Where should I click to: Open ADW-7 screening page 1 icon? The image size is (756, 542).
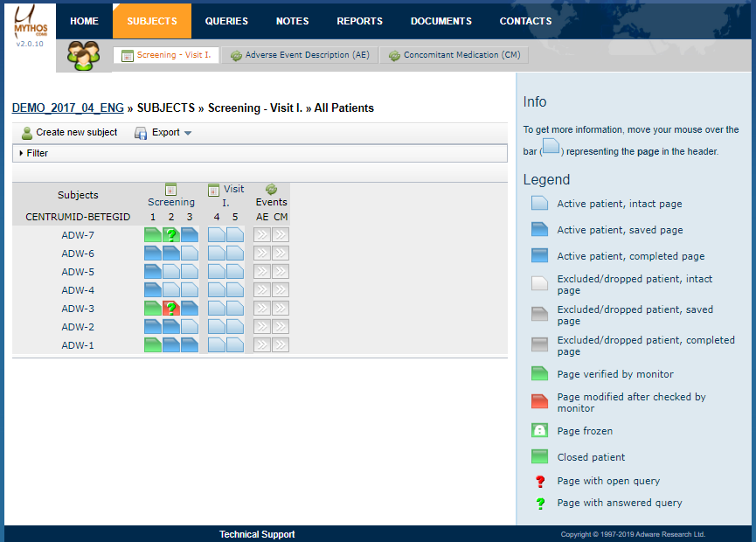(x=153, y=235)
